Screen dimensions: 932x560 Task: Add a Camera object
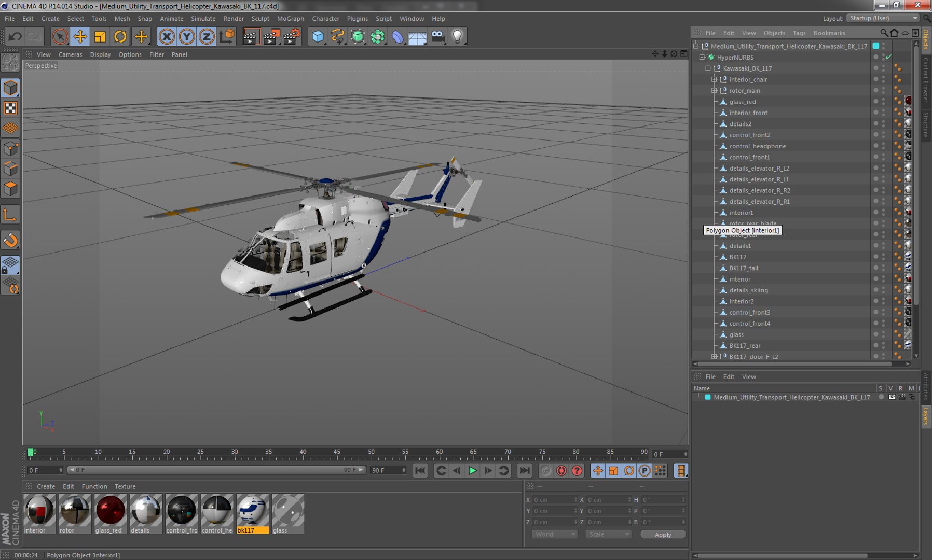[437, 36]
